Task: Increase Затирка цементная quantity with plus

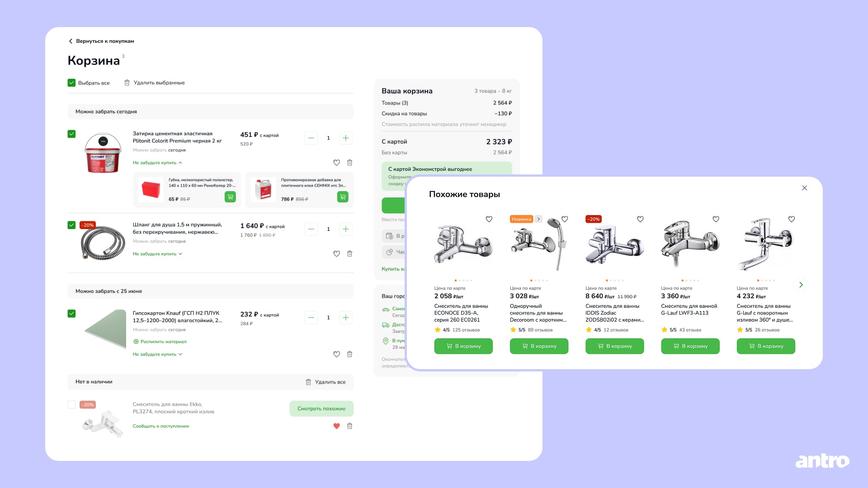Action: tap(345, 138)
